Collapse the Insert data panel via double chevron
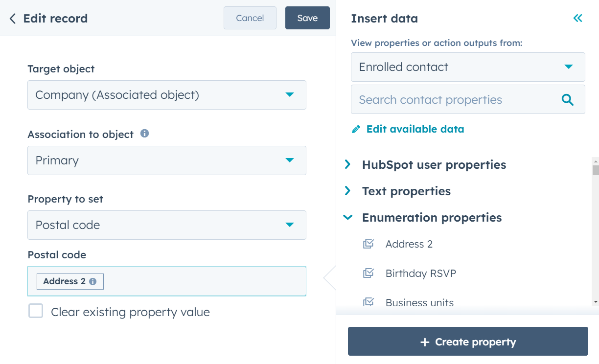The height and width of the screenshot is (364, 599). tap(577, 18)
